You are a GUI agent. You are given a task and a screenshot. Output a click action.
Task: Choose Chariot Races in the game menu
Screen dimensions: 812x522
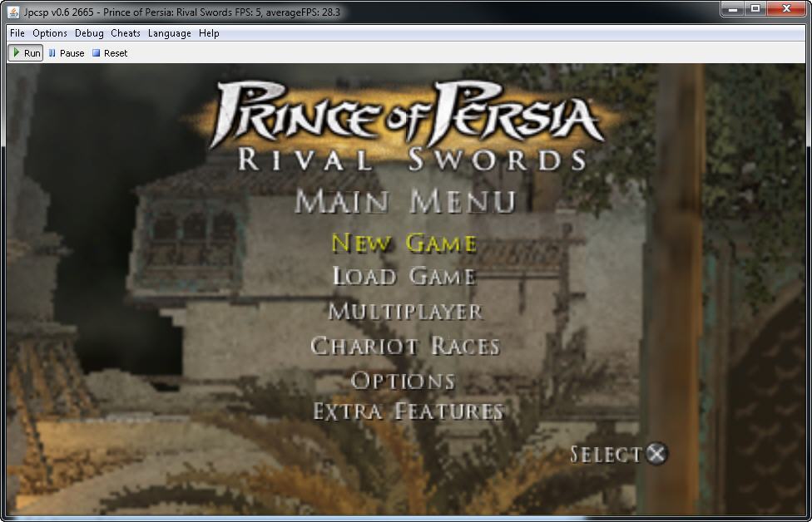405,346
